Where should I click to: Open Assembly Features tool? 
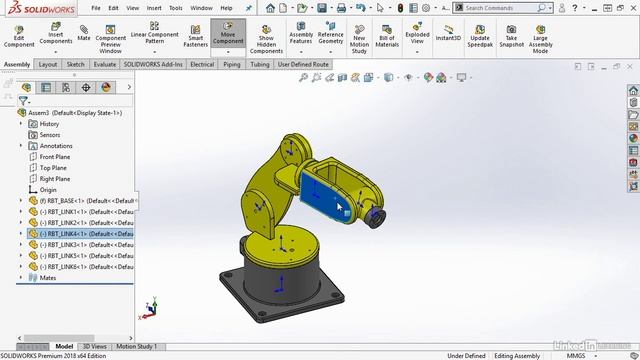[301, 33]
